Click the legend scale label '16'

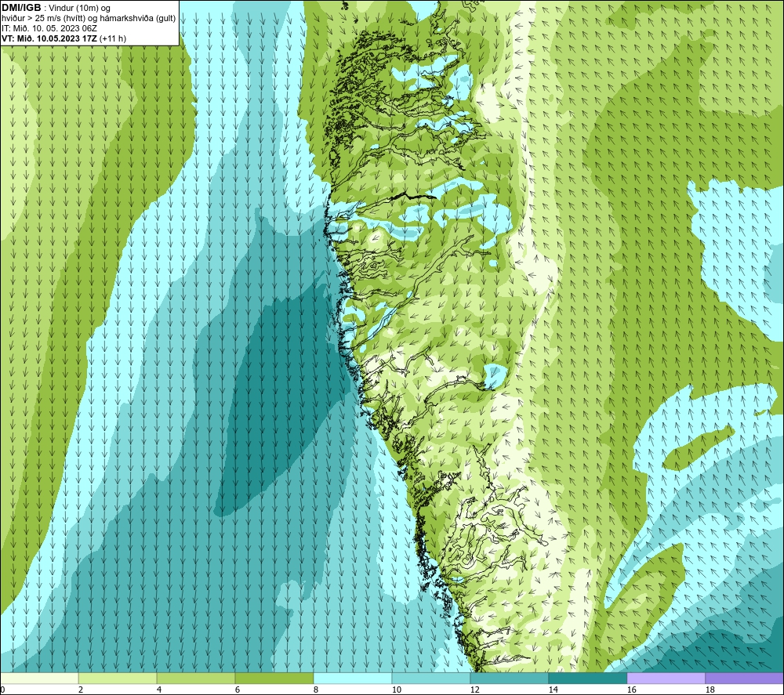pyautogui.click(x=631, y=690)
